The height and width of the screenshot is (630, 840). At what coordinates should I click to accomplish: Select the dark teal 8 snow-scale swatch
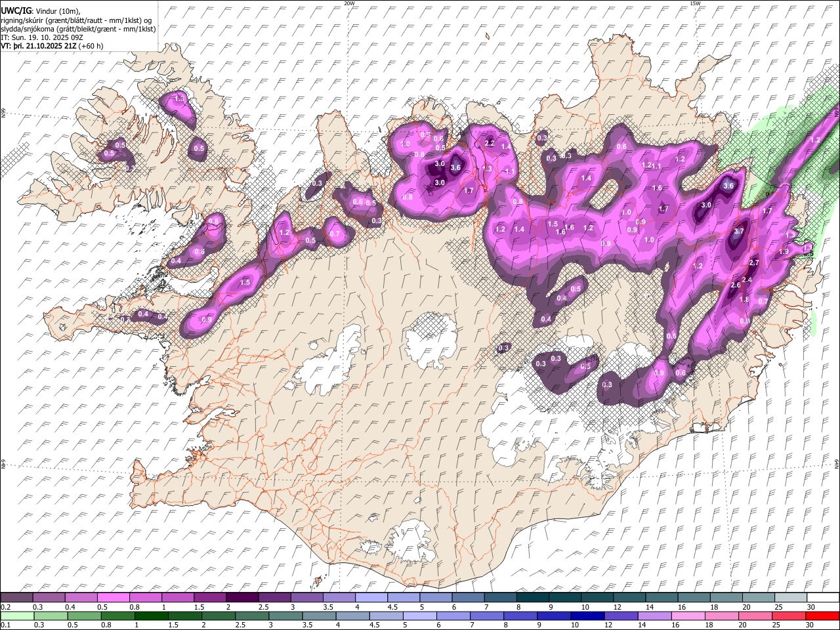[532, 598]
